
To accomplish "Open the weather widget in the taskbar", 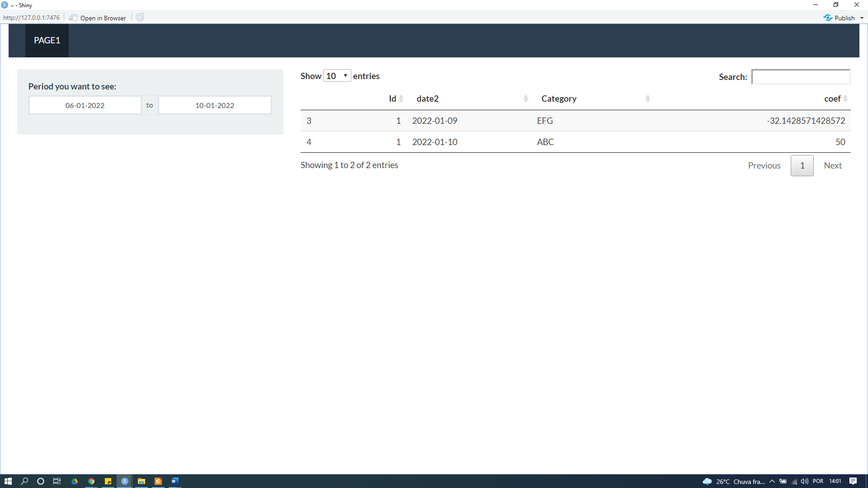I will [733, 481].
